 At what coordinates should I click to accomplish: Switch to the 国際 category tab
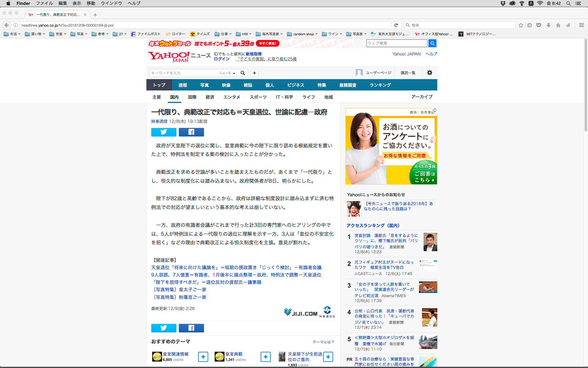[x=192, y=97]
